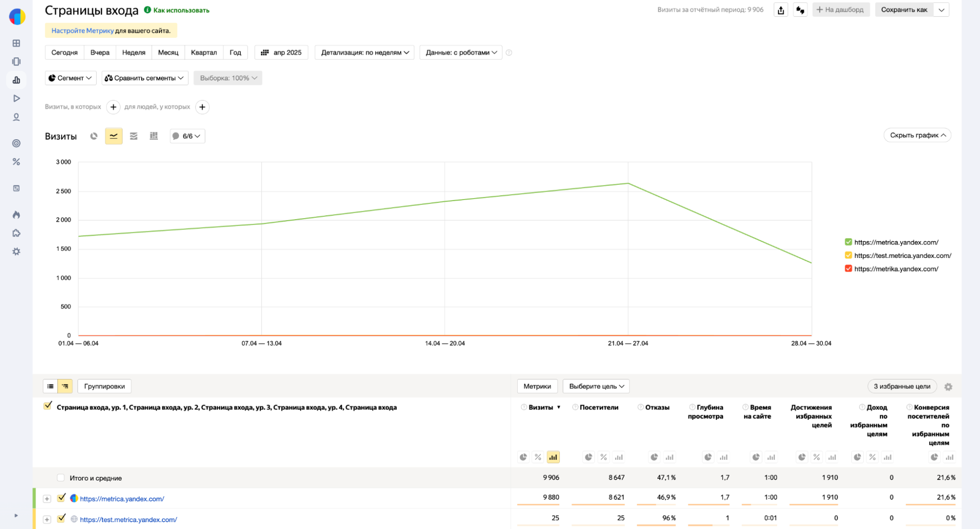The image size is (980, 529).
Task: Follow the Настройте Метрику link
Action: click(82, 30)
